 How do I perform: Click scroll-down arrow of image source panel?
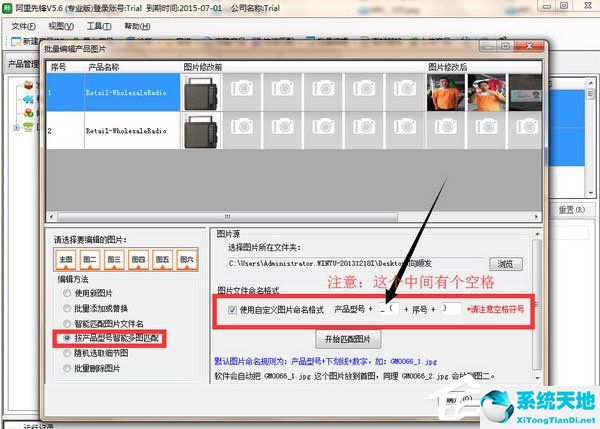tap(537, 378)
